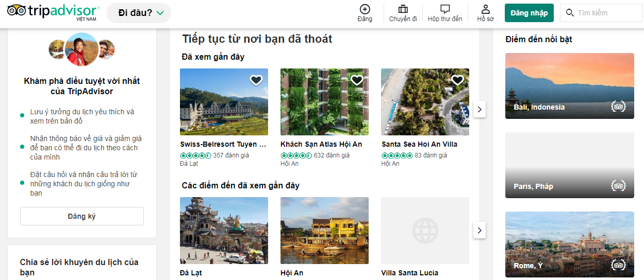Screen dimensions: 644x280
Task: Open Đà Lạt destination photo
Action: coord(224,231)
